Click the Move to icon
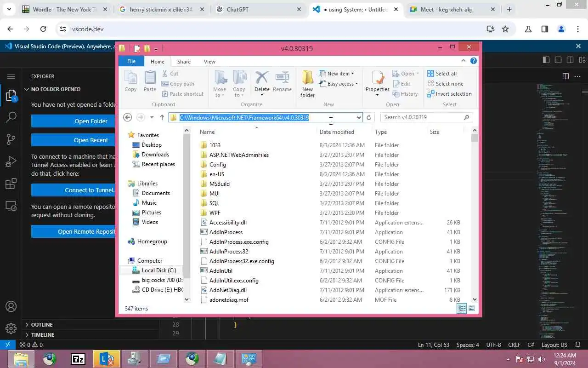This screenshot has height=368, width=588. click(220, 84)
